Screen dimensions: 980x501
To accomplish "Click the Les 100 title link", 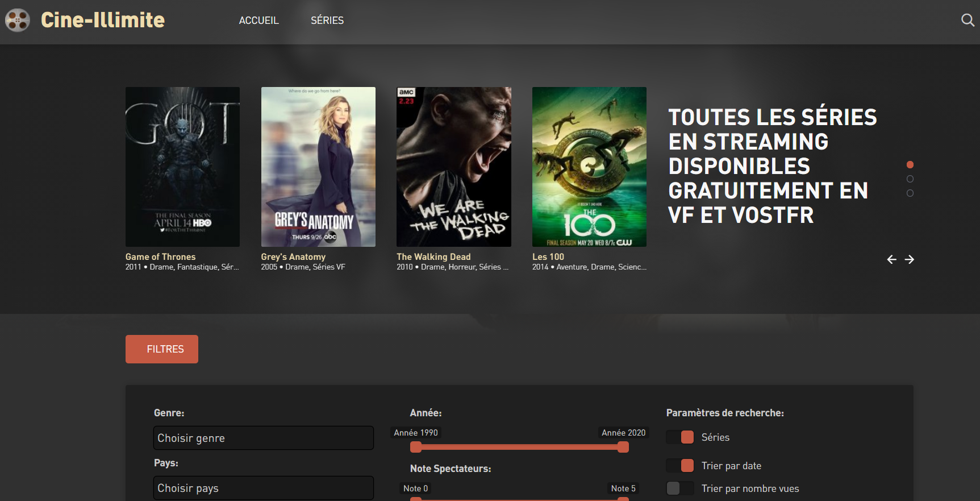I will (548, 257).
